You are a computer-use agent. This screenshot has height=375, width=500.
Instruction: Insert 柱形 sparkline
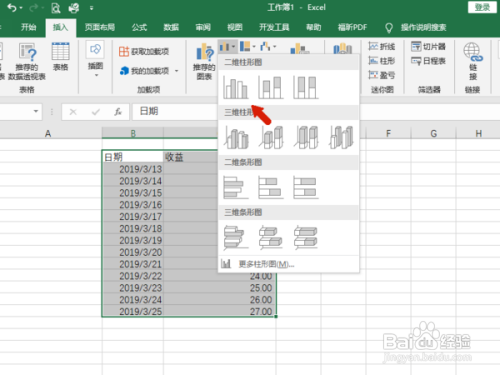click(382, 61)
